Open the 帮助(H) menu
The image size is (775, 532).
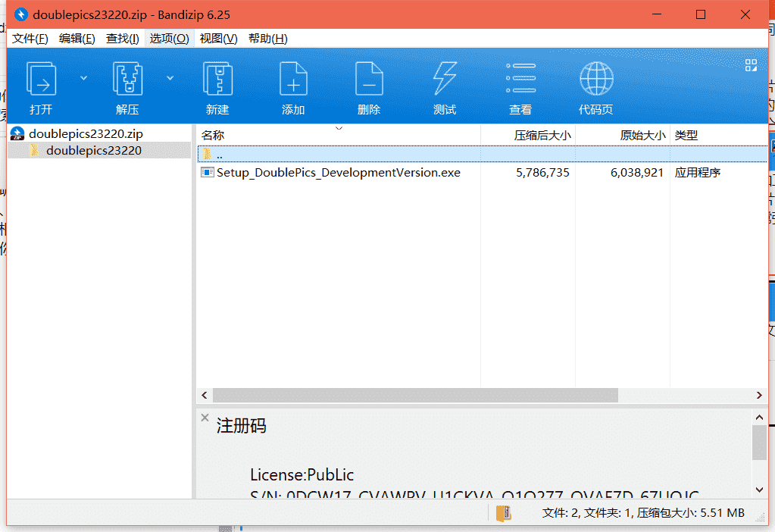pos(267,39)
